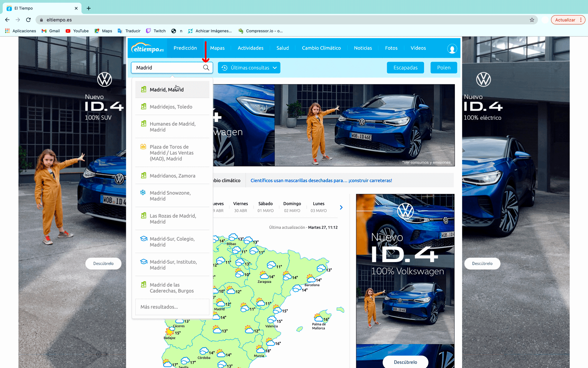Show next forecast days arrow
The width and height of the screenshot is (588, 368).
[x=341, y=207]
